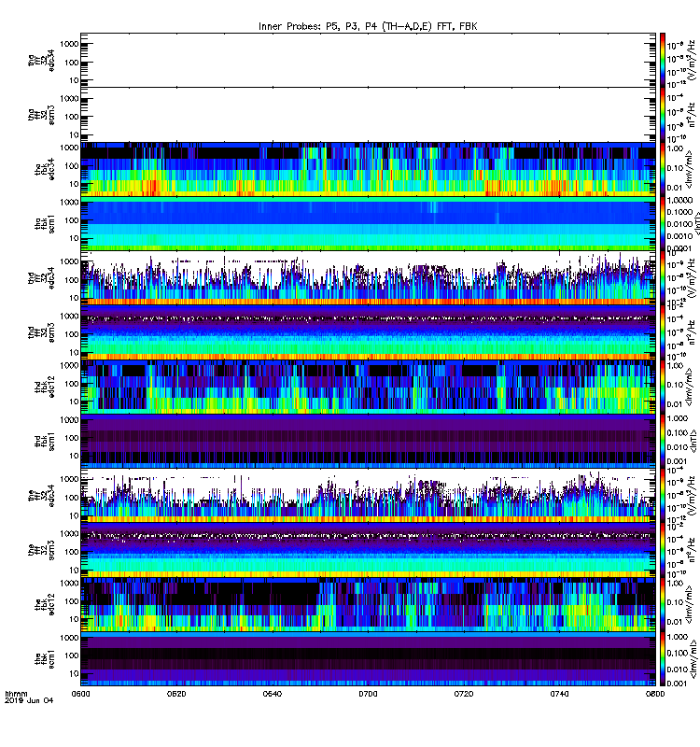Screen dimensions: 700x747
Task: Click the color bar beside the tha fbk edc34 panel
Action: [x=663, y=169]
